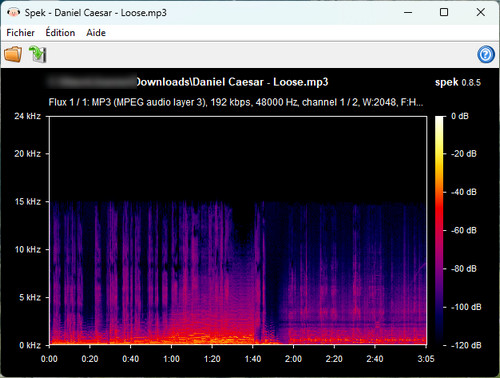500x378 pixels.
Task: Open the blue help icon
Action: (486, 54)
